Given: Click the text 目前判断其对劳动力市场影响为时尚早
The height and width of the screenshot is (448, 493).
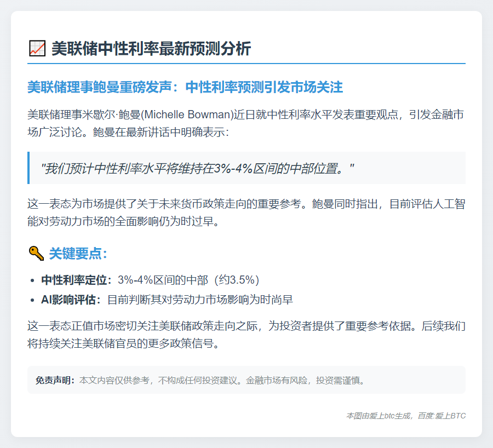Looking at the screenshot, I should click(x=200, y=300).
